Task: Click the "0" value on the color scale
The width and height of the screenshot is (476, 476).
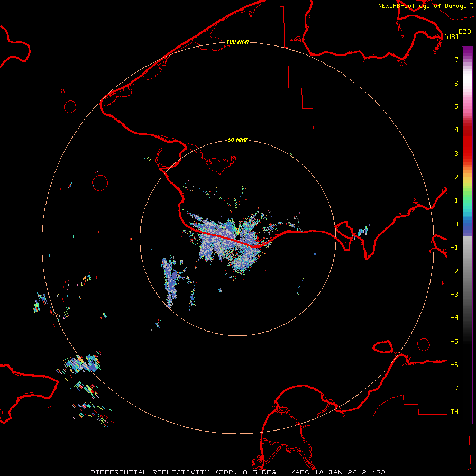Action: pyautogui.click(x=456, y=224)
